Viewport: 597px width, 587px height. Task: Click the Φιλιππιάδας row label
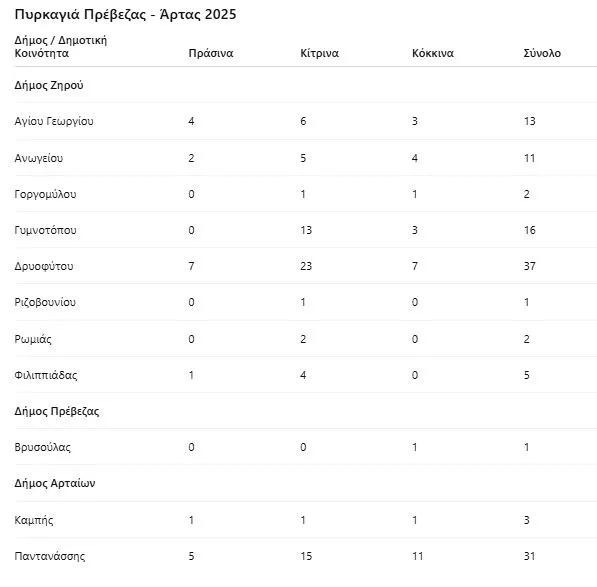[46, 375]
